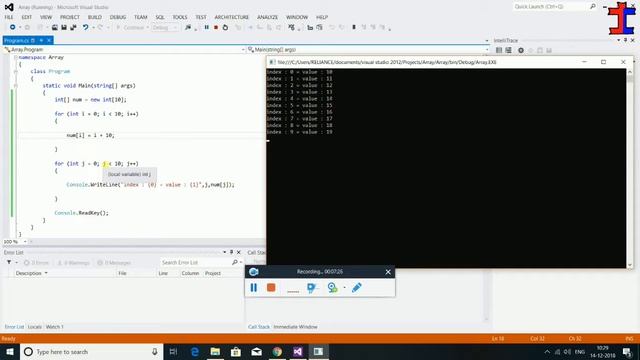This screenshot has height=360, width=640.
Task: Click the Undo toolbar icon
Action: [x=85, y=27]
